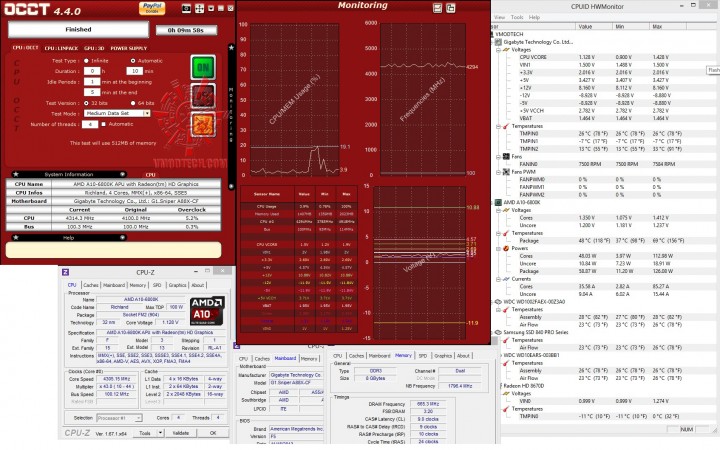Collapse the Fans PWM node in HWMonitor
Screen dimensions: 720x450
point(498,172)
